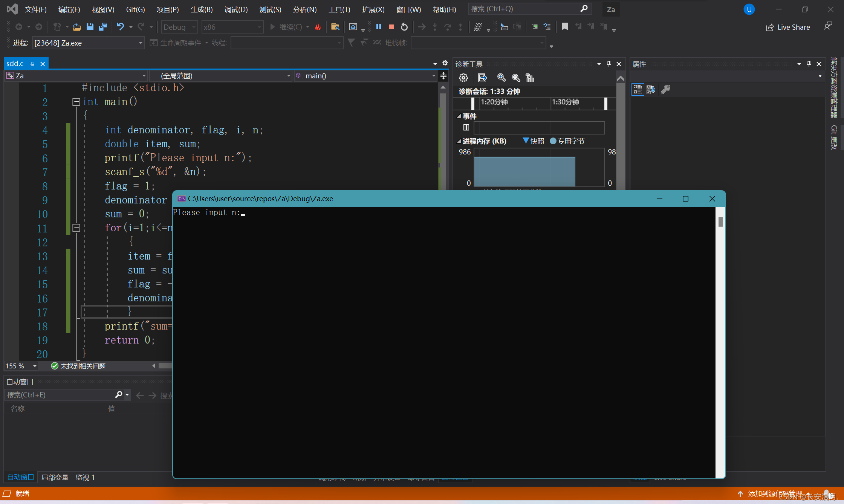This screenshot has height=504, width=844.
Task: Click the Hot Reload flame icon
Action: (x=318, y=27)
